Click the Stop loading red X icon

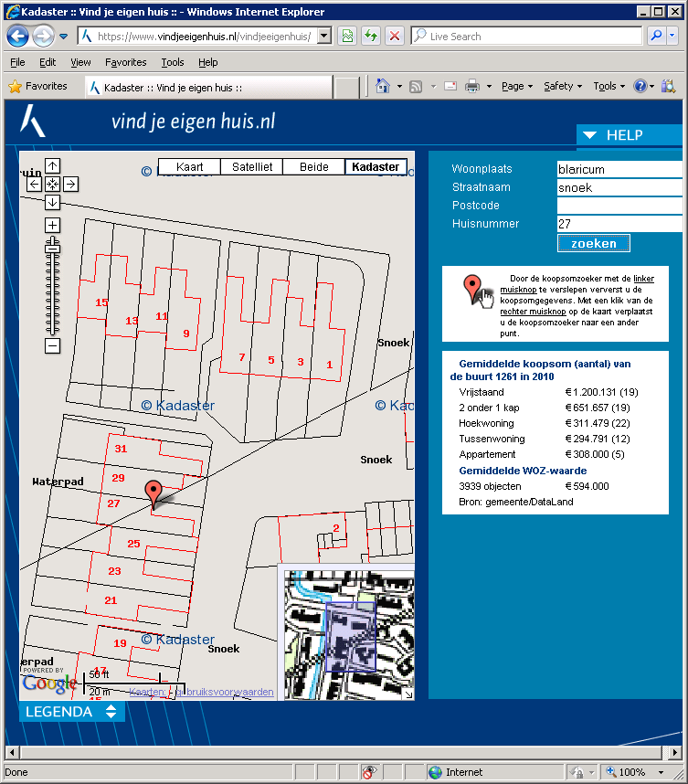395,36
